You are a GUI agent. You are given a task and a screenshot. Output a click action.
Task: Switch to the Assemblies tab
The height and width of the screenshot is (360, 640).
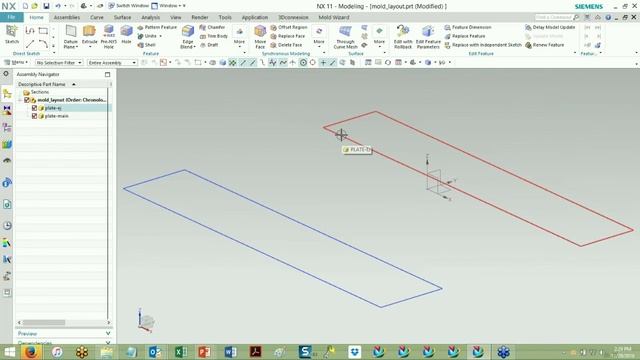coord(67,17)
